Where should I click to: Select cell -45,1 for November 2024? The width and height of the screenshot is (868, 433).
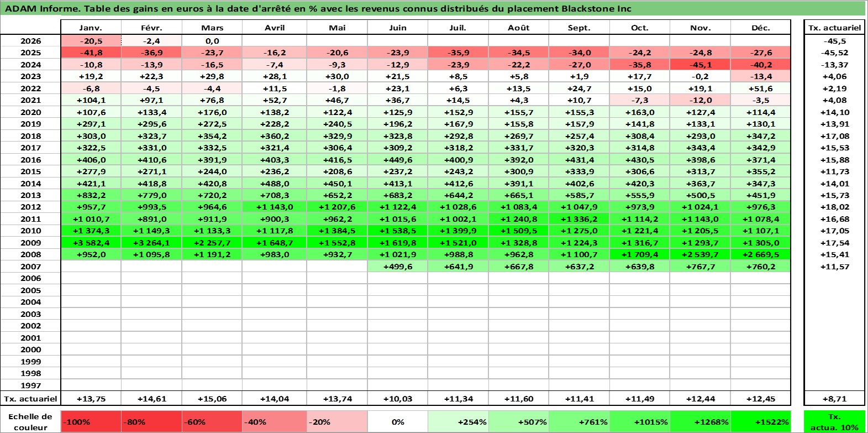coord(700,65)
